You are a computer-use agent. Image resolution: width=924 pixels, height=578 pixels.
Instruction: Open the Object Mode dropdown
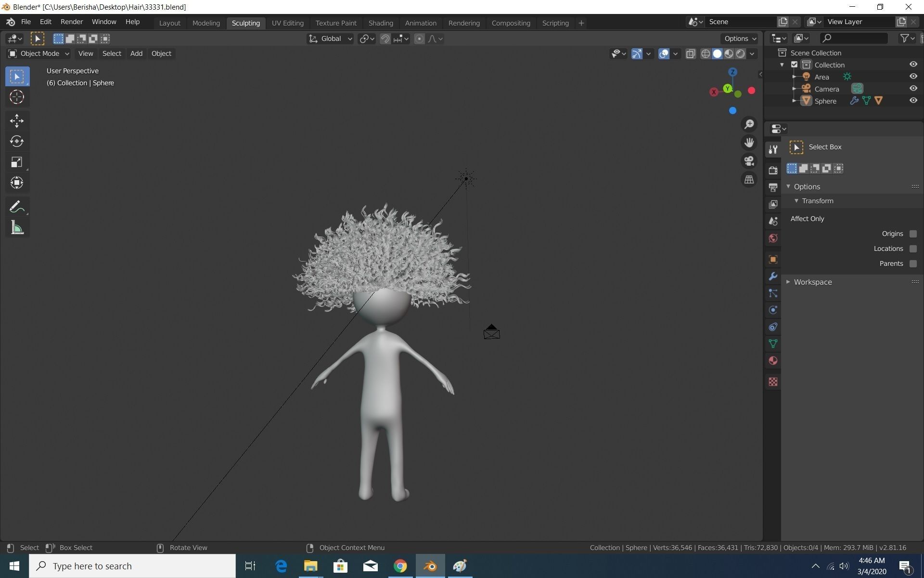coord(38,53)
